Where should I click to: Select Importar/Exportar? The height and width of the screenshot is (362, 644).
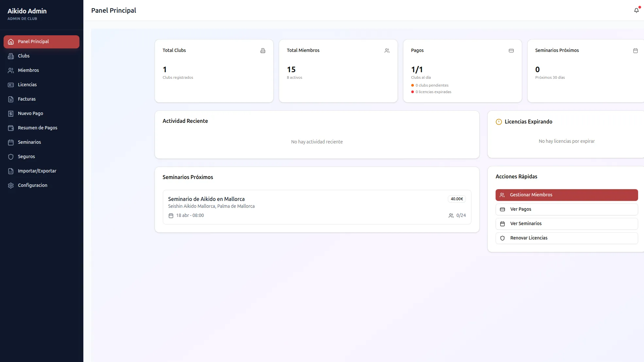[42, 171]
